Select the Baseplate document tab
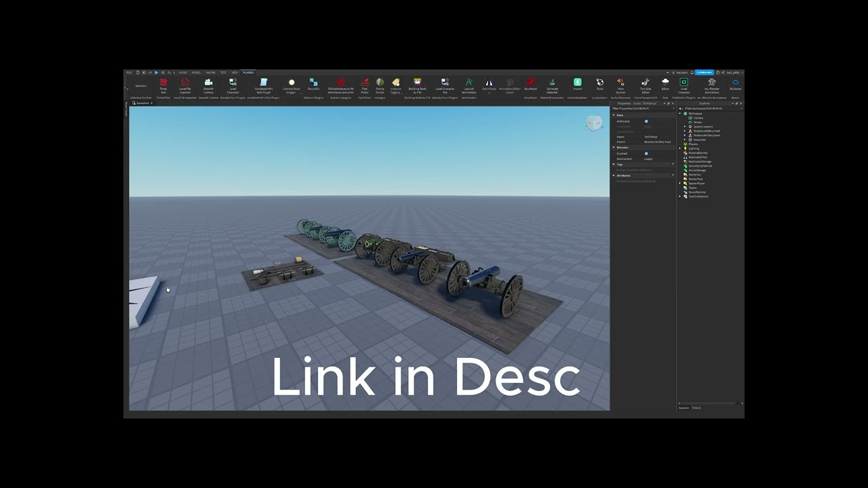 point(142,103)
